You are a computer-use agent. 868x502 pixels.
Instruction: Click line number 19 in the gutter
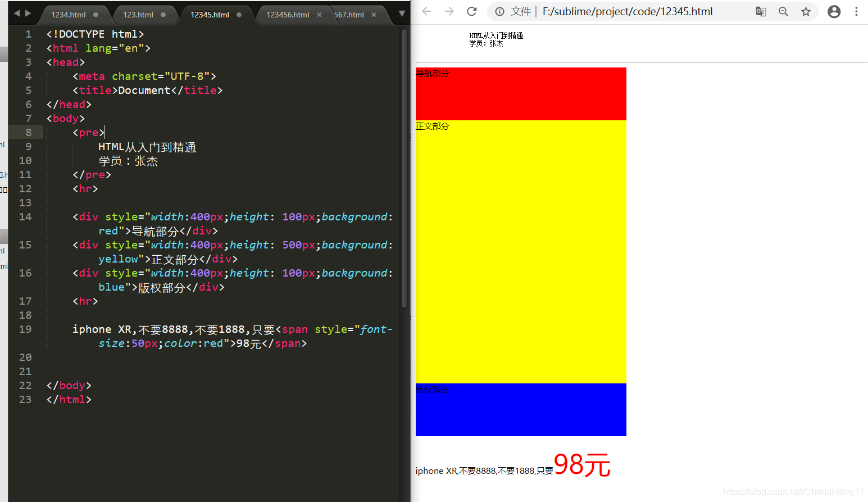click(x=25, y=329)
